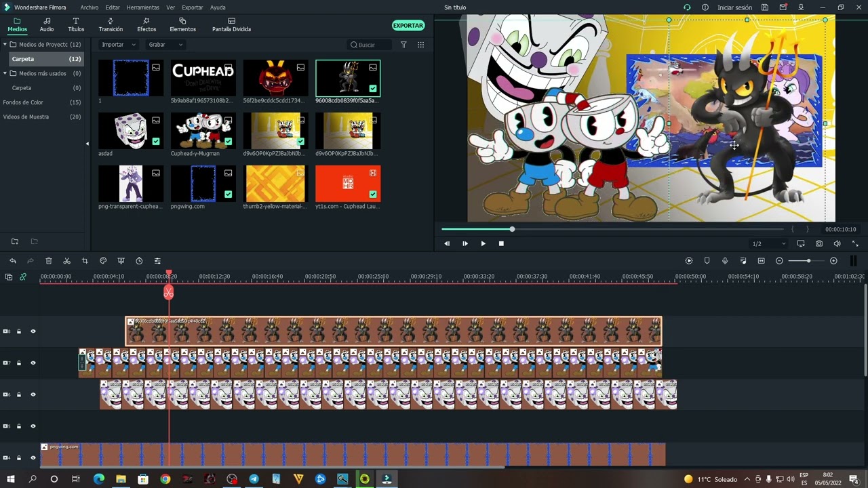The image size is (868, 488).
Task: Open the Archivo menu
Action: click(89, 7)
